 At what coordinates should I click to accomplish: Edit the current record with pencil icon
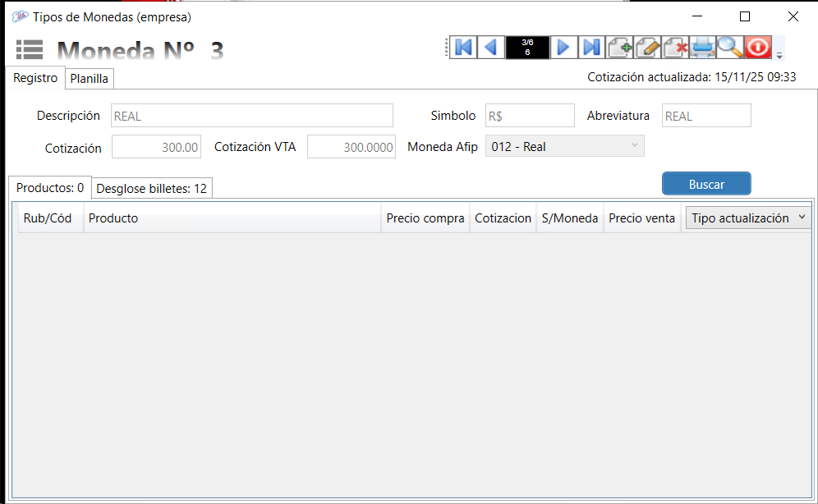[647, 48]
